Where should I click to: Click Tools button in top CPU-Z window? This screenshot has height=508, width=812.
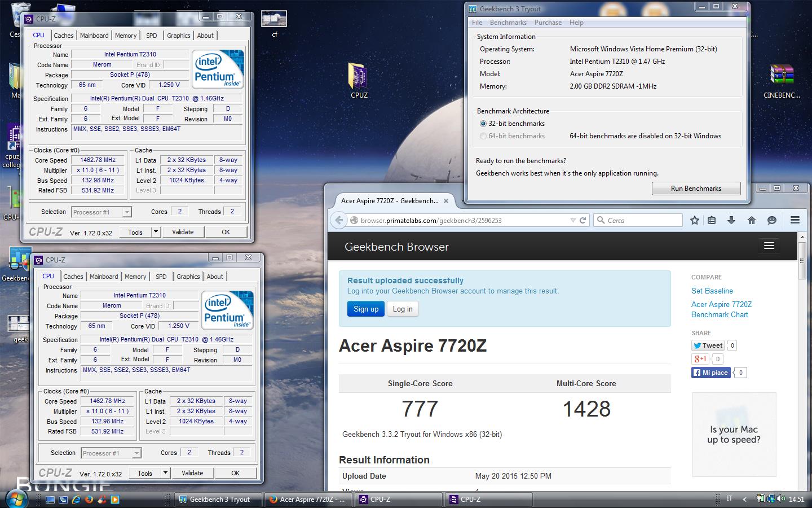[135, 232]
